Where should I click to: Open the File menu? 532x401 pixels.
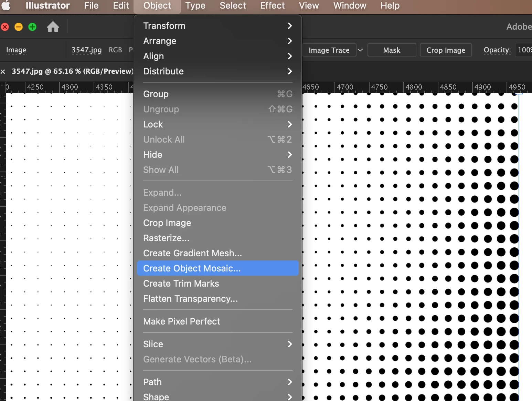tap(91, 6)
